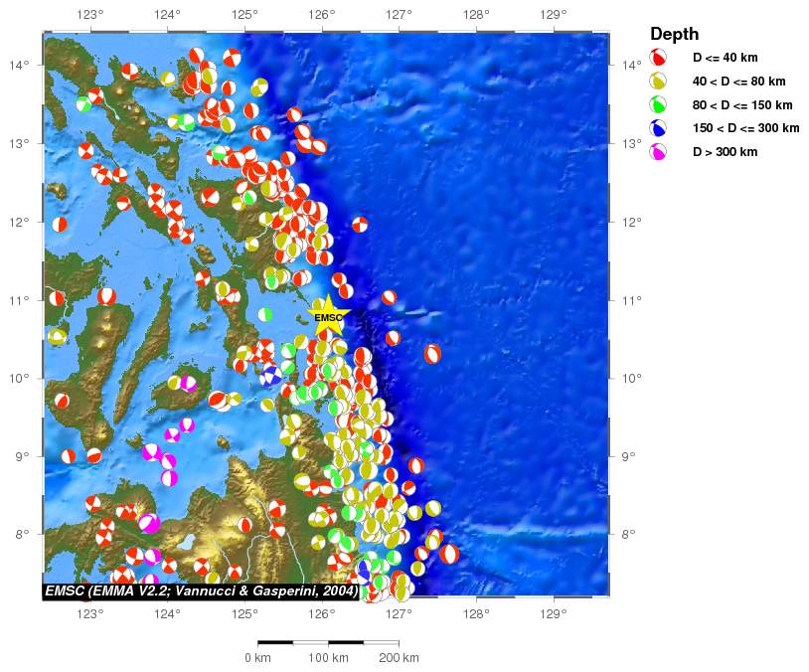Click the "0 km" scale bar label
This screenshot has height=672, width=809.
tap(257, 658)
